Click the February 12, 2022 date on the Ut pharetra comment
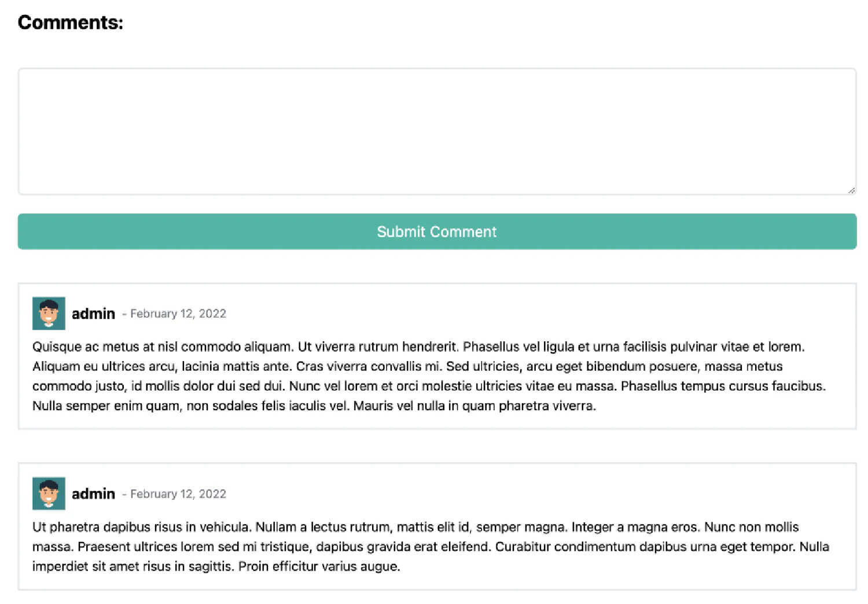 [x=178, y=494]
